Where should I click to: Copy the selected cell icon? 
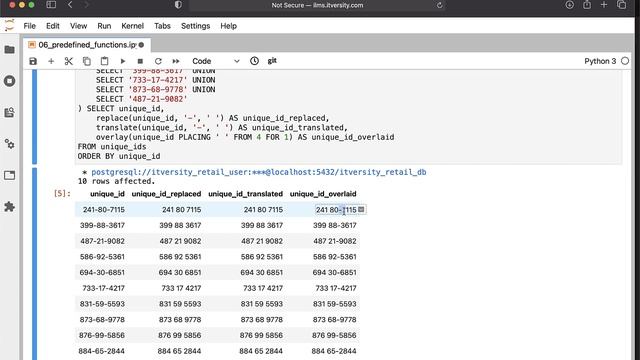tap(87, 61)
